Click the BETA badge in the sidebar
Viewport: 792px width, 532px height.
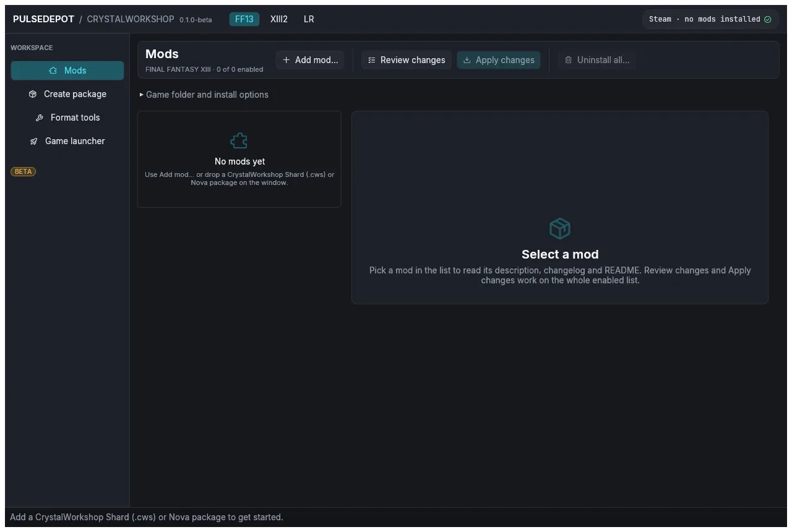coord(24,171)
